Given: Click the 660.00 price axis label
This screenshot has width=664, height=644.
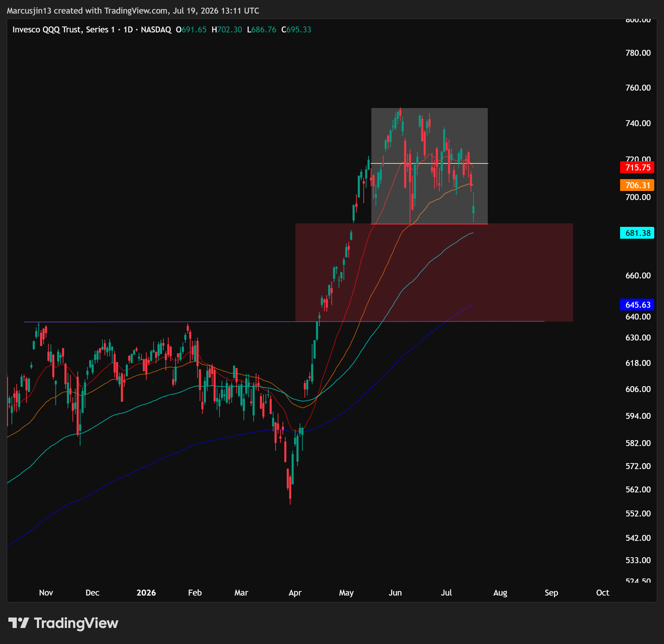Looking at the screenshot, I should pyautogui.click(x=638, y=276).
